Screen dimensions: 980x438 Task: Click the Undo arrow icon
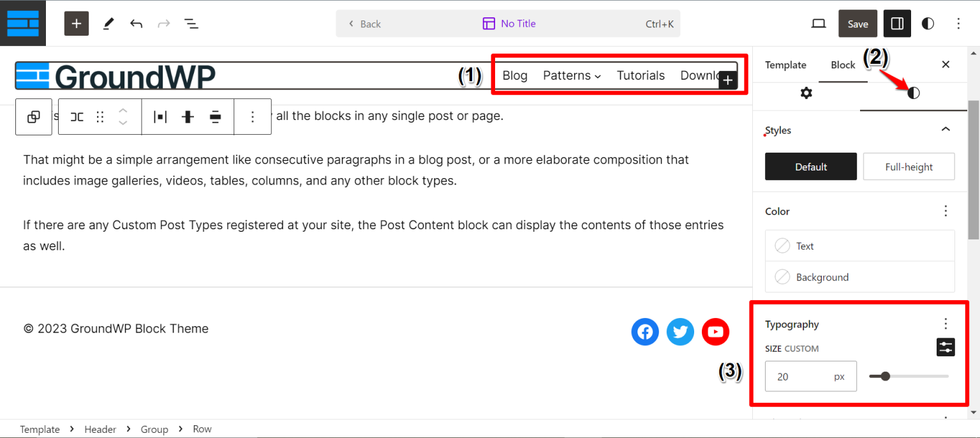click(136, 23)
